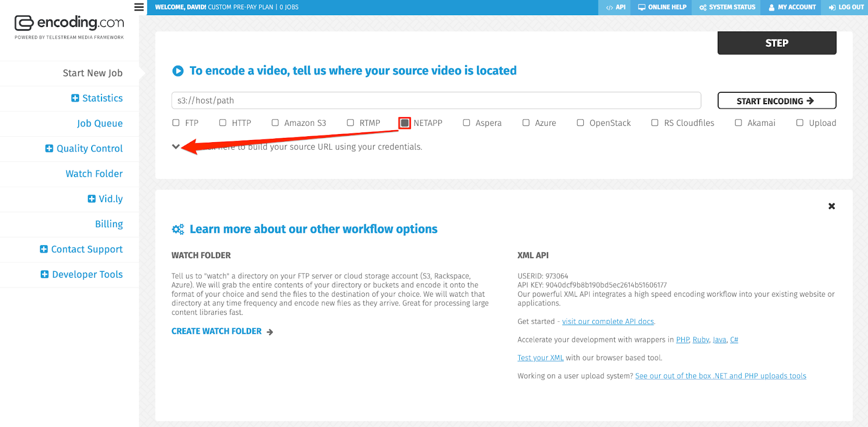The width and height of the screenshot is (868, 427).
Task: Click the Contact Support sidebar label
Action: point(87,250)
